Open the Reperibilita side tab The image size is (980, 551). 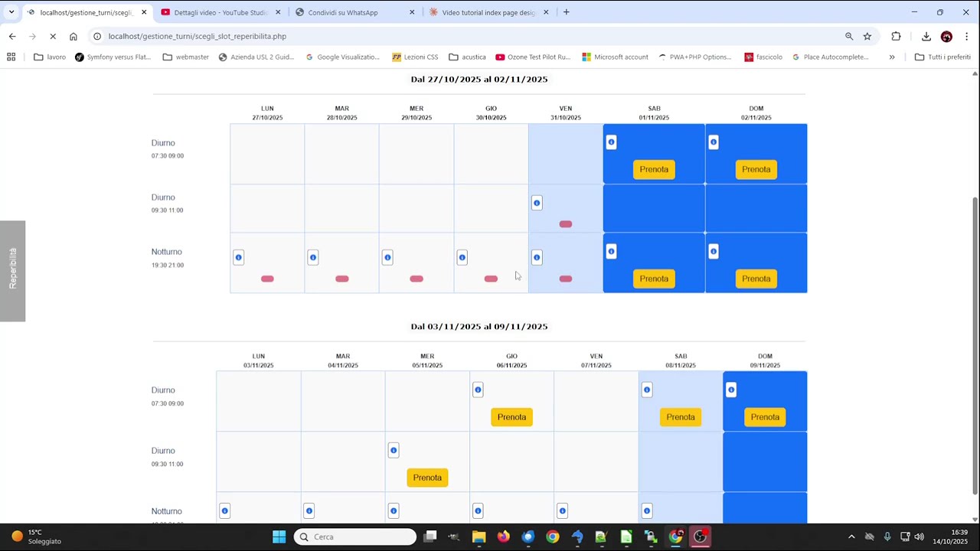[x=12, y=271]
